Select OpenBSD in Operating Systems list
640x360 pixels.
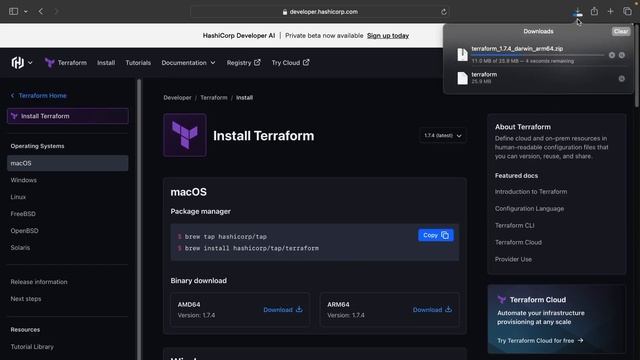pos(24,231)
